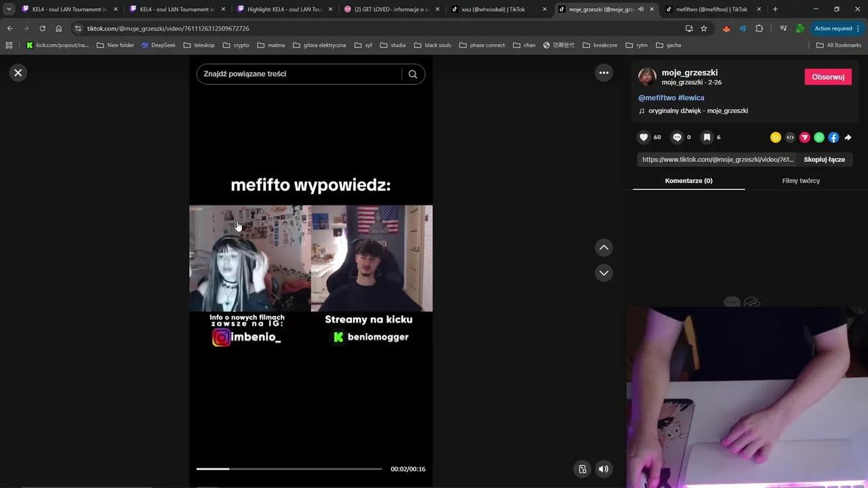Select the Komentarze (0) tab
868x488 pixels.
pos(688,181)
